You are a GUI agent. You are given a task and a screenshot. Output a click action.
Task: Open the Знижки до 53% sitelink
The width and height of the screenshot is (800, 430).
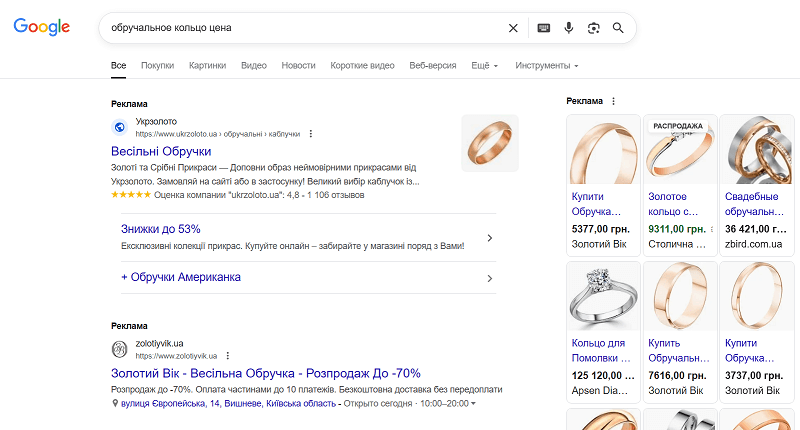(161, 229)
